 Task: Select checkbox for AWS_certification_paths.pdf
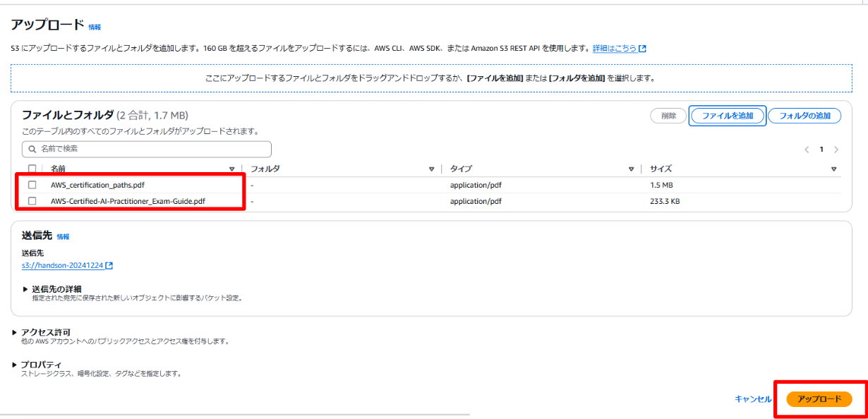coord(32,185)
